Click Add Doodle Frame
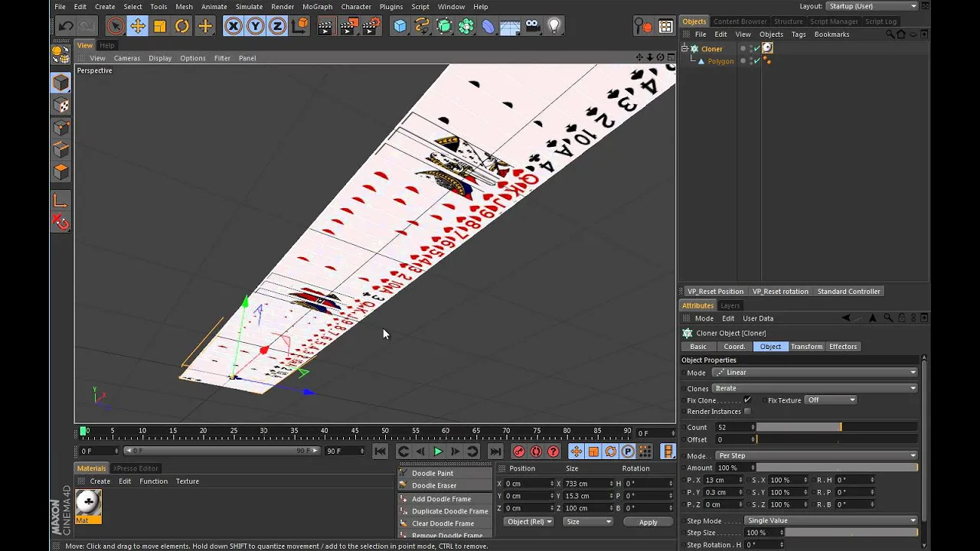This screenshot has width=980, height=551. pos(445,499)
